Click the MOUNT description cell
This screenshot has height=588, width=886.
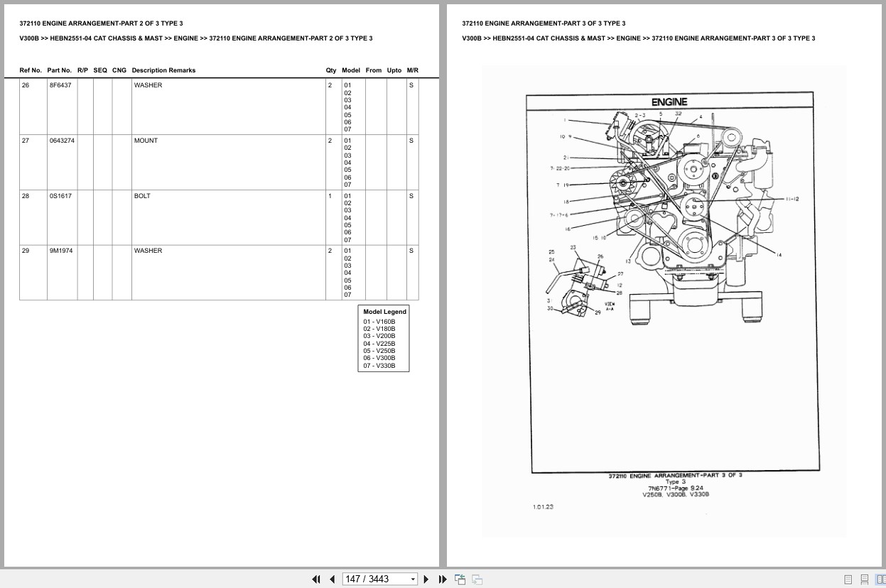(228, 162)
